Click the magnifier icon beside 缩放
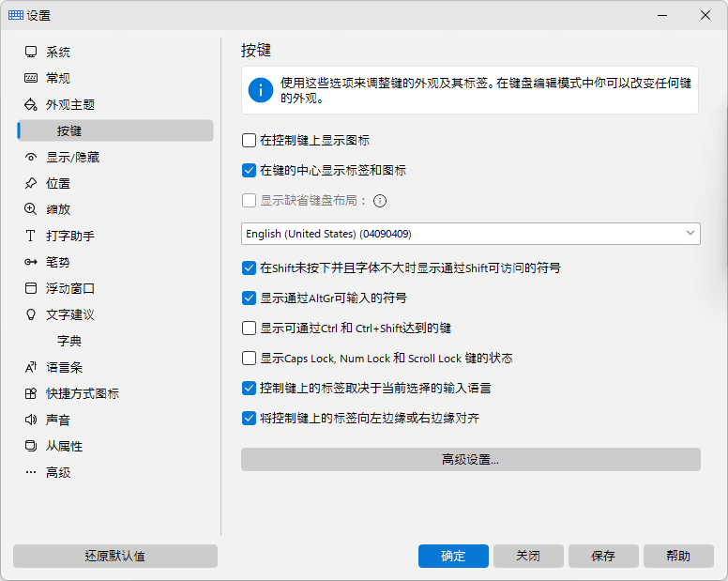Viewport: 728px width, 581px height. pyautogui.click(x=31, y=209)
